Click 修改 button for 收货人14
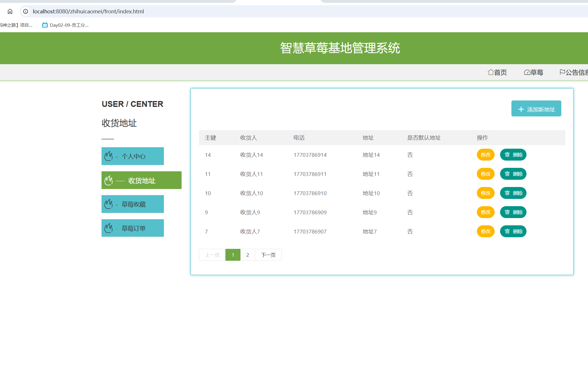 [x=486, y=154]
